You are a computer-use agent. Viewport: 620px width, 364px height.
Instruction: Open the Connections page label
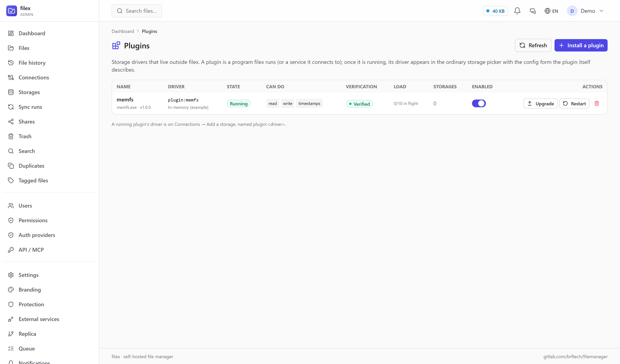[x=34, y=77]
